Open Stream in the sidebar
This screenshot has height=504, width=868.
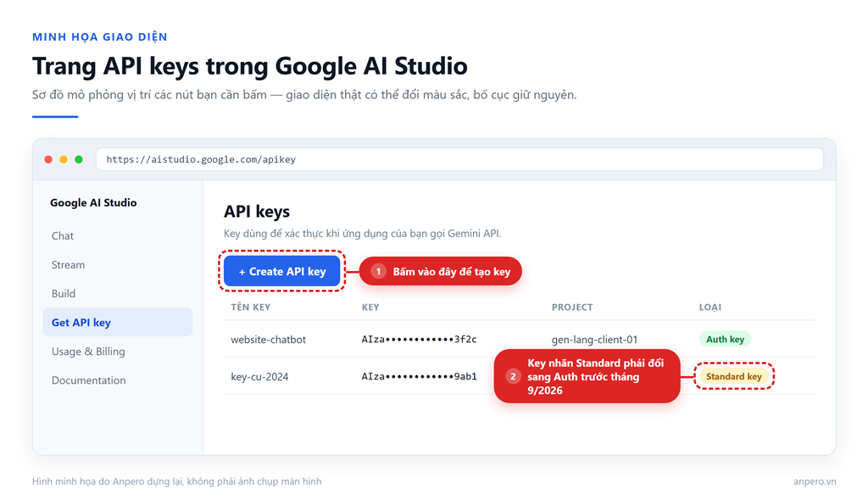(68, 264)
